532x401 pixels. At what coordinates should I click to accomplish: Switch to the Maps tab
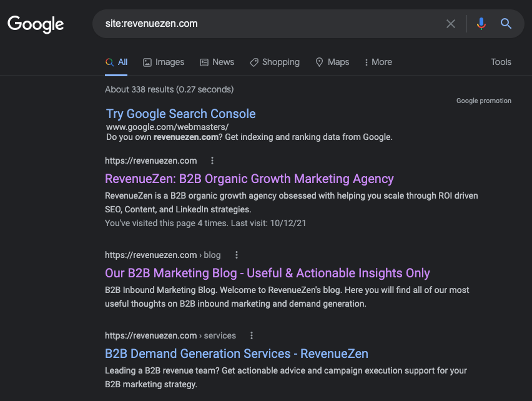point(332,62)
